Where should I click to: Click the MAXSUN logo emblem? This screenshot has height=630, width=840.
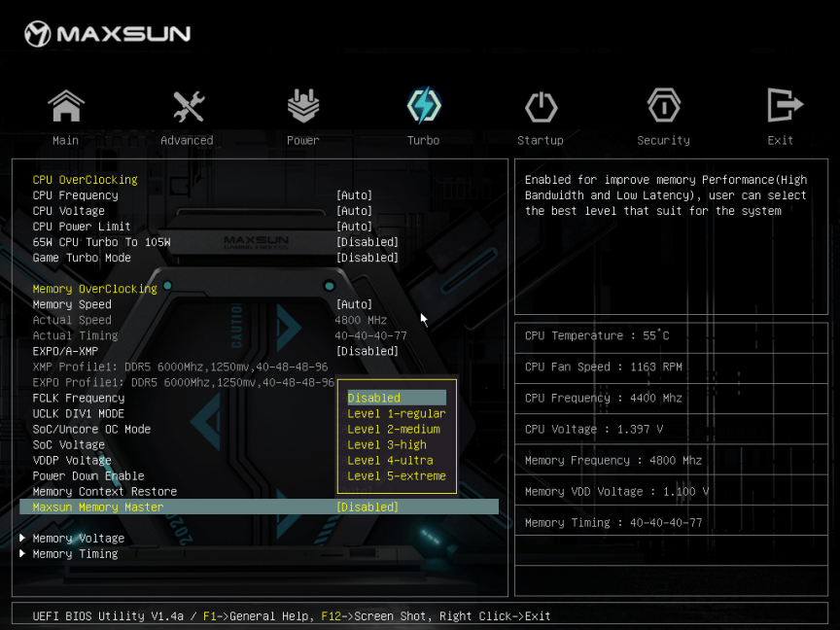tap(37, 34)
